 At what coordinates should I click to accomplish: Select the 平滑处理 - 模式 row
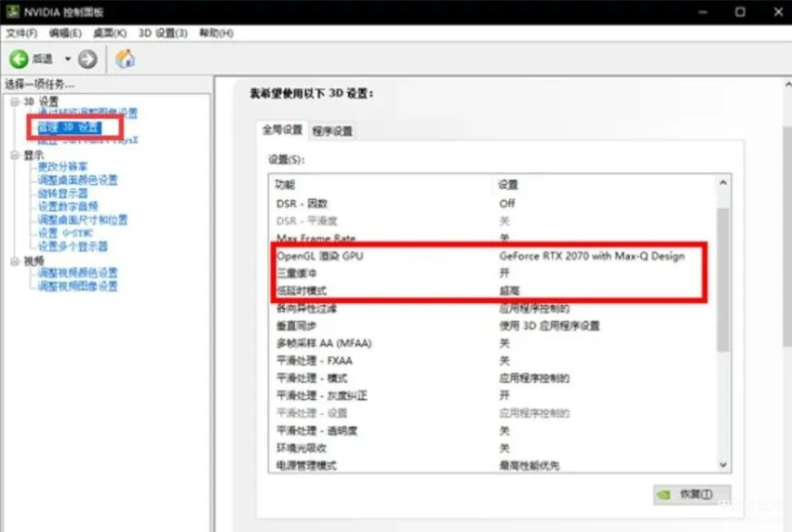pos(492,378)
